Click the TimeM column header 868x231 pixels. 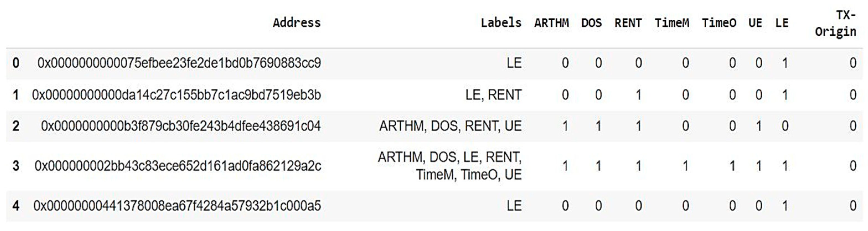[672, 23]
